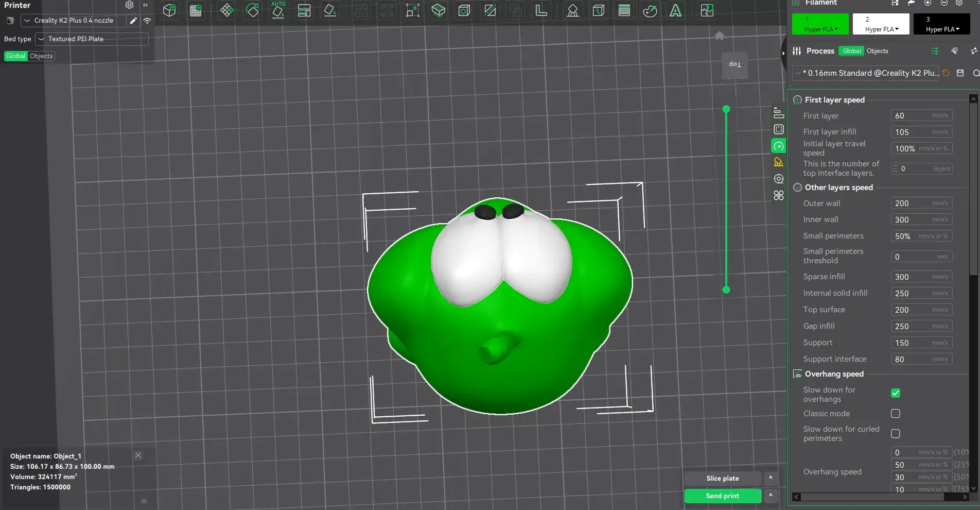Switch Process to Objects mode

877,51
